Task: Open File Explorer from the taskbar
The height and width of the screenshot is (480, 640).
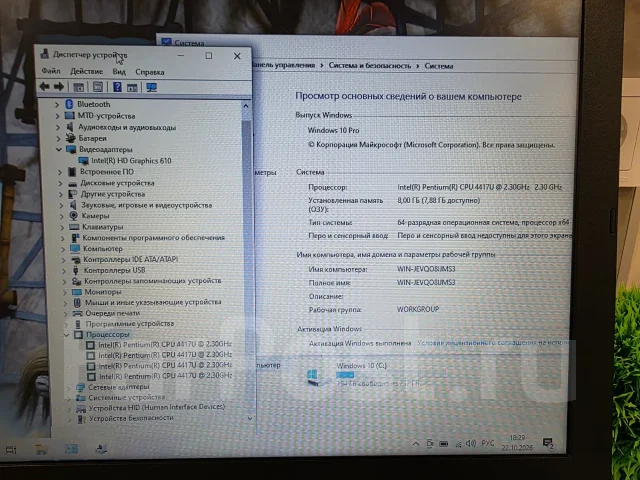Action: tap(41, 450)
